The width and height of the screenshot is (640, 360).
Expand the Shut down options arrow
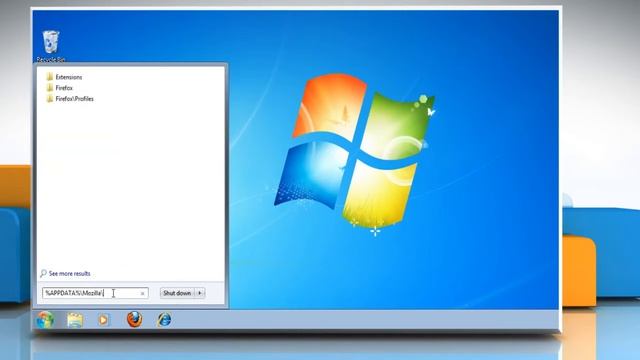(200, 293)
